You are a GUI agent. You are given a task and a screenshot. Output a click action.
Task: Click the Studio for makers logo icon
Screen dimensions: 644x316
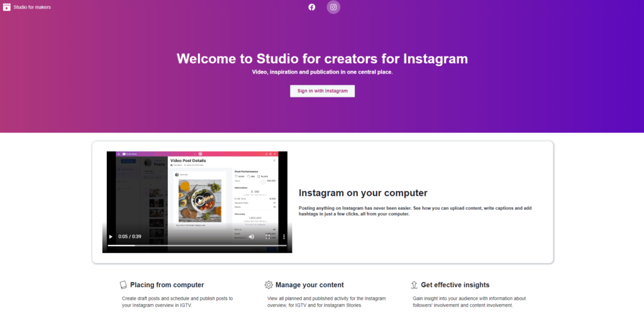coord(6,7)
